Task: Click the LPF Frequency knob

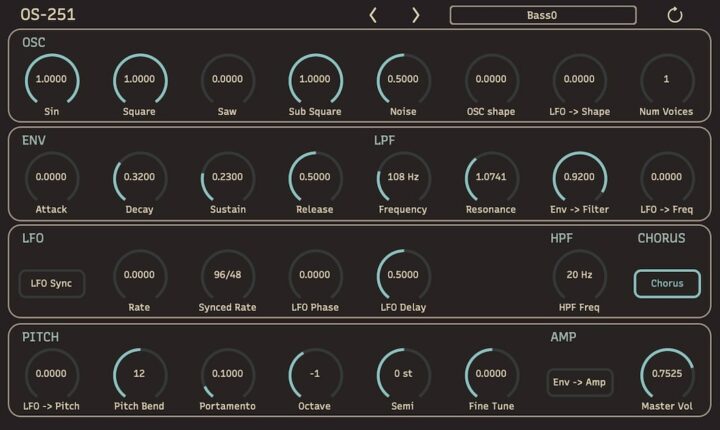Action: tap(403, 178)
